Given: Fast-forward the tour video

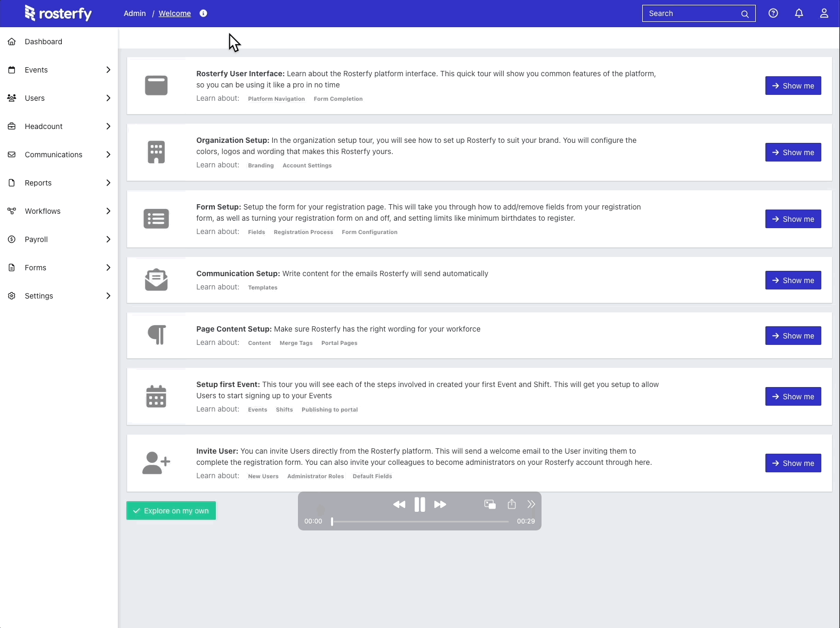Looking at the screenshot, I should click(x=440, y=504).
